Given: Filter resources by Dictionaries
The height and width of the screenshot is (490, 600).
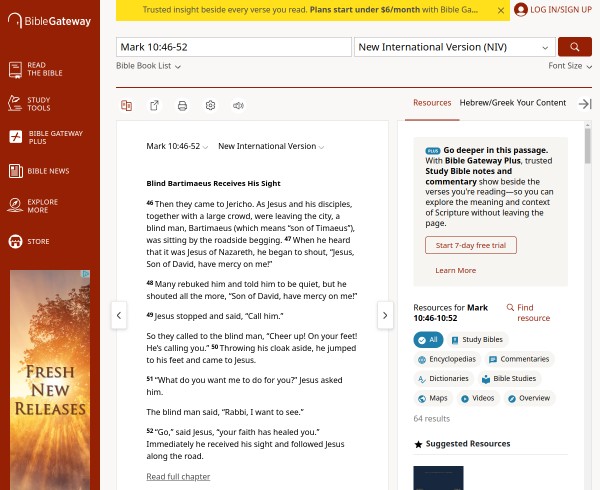Looking at the screenshot, I should (x=444, y=379).
